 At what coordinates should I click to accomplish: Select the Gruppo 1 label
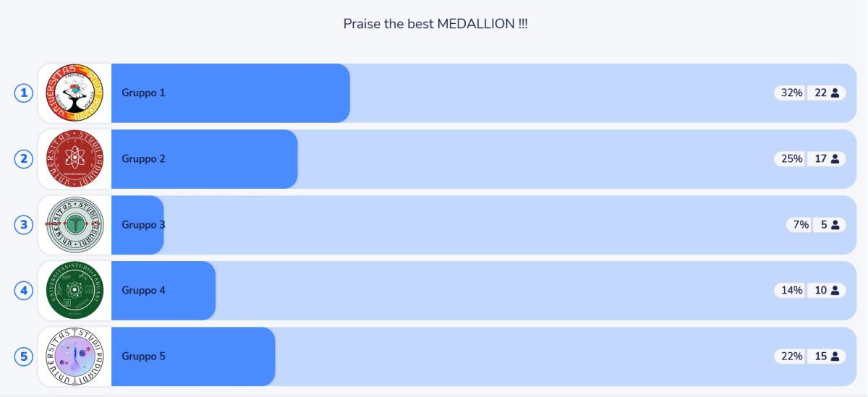point(143,93)
